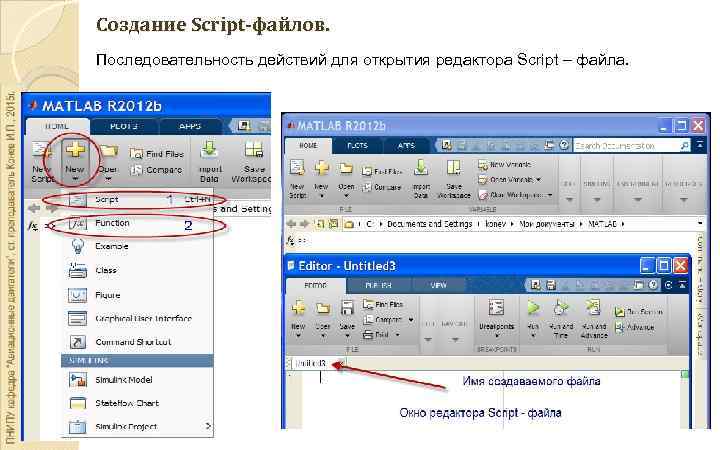Click New Variable in the VARIABLE group

(504, 164)
